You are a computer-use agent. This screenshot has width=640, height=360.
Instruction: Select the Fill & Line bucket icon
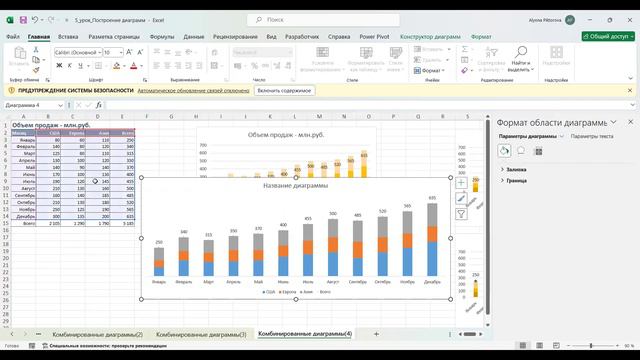(504, 151)
